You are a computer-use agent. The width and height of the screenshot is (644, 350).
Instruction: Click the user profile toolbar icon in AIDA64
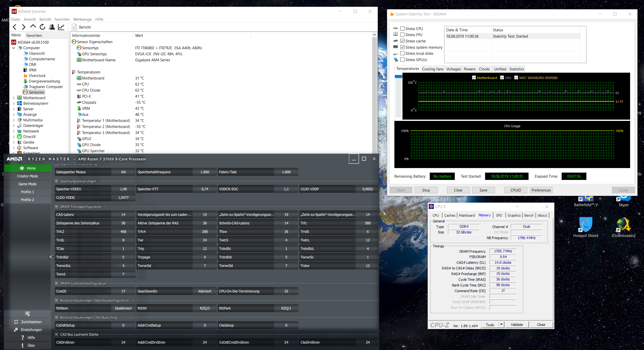click(52, 27)
